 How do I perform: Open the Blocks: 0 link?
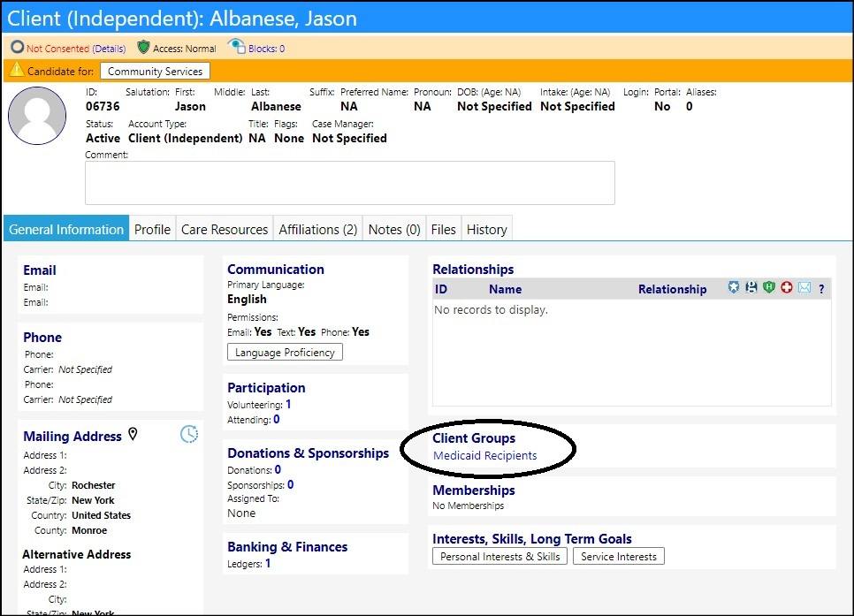(266, 49)
